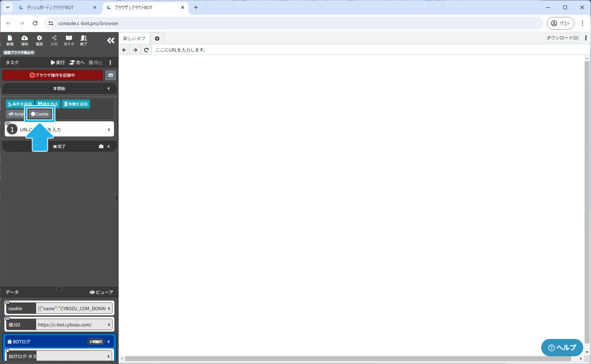Open the ガイド guide book icon
Viewport: 591px width, 364px height.
click(69, 40)
